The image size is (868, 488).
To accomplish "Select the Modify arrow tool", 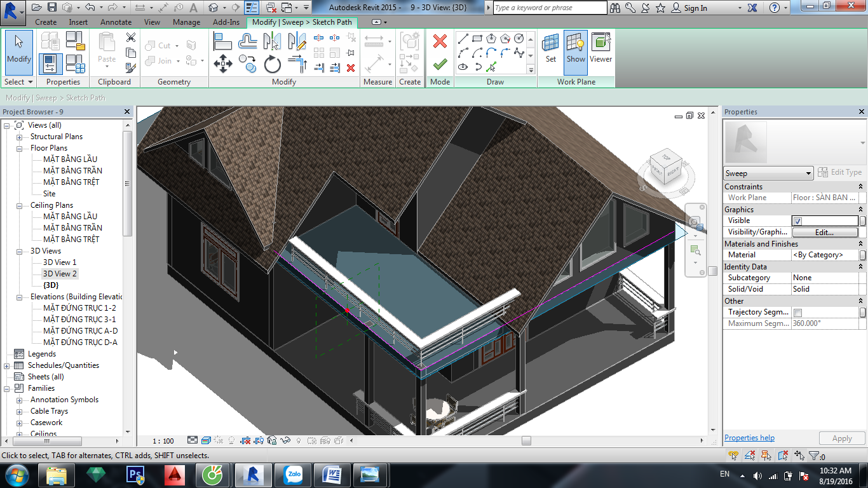I will point(18,53).
